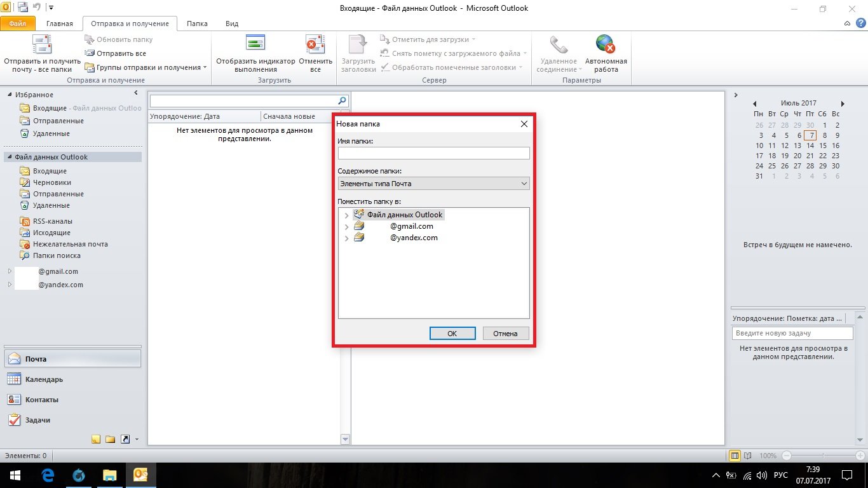Open the Shortcuts icon in navigation pane bottom
This screenshot has width=868, height=488.
tap(125, 439)
